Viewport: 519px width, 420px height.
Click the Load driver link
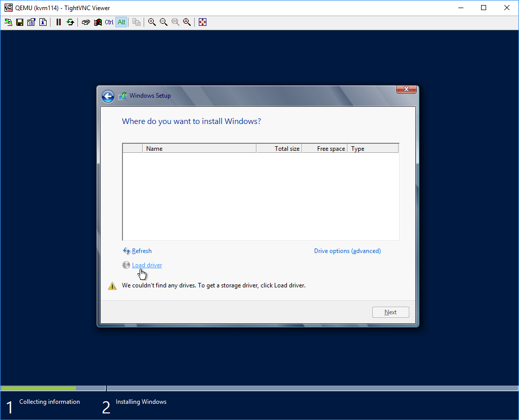(x=147, y=265)
